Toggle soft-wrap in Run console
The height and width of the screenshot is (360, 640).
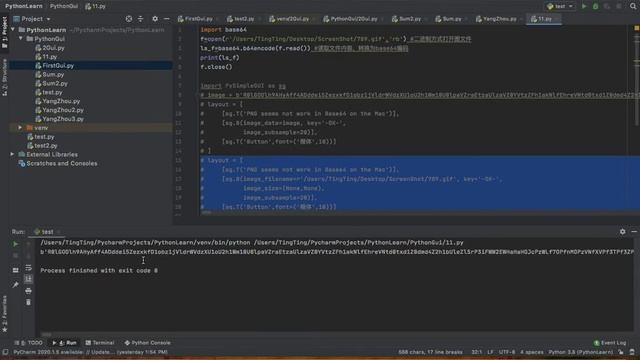click(x=28, y=268)
